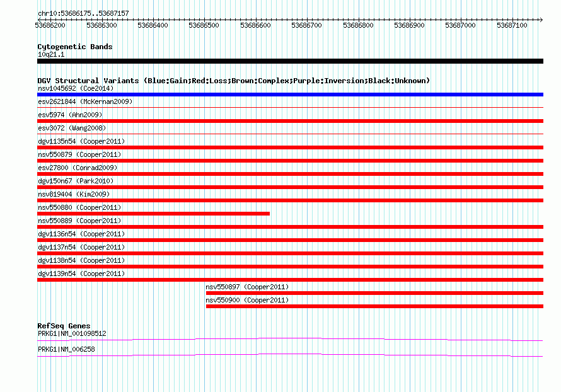Select the red bar under dgv150n67
This screenshot has width=561, height=392.
(x=290, y=187)
